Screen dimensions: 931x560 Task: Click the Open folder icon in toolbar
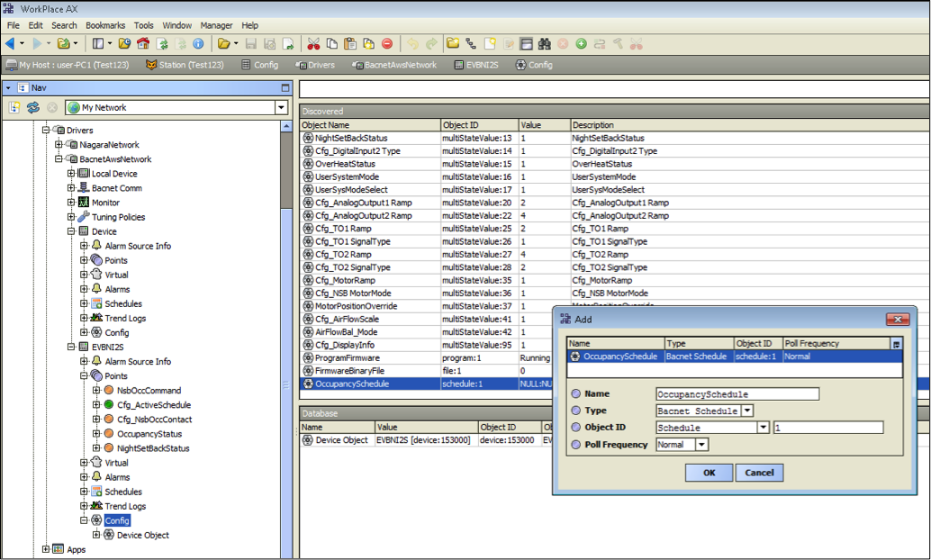pyautogui.click(x=223, y=44)
